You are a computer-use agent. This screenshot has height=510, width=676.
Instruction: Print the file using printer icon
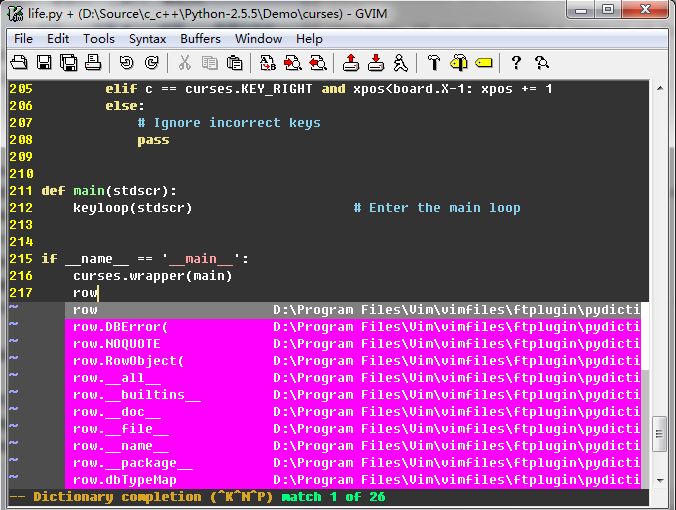click(93, 63)
